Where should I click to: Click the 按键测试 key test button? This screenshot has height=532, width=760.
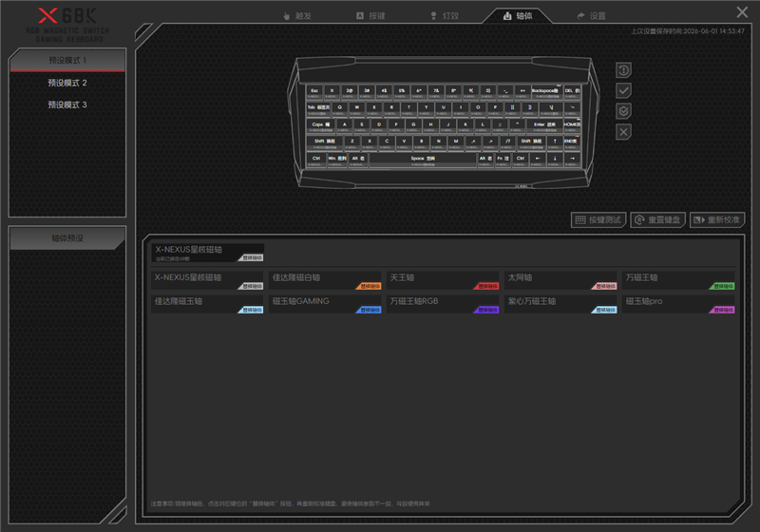click(x=598, y=220)
